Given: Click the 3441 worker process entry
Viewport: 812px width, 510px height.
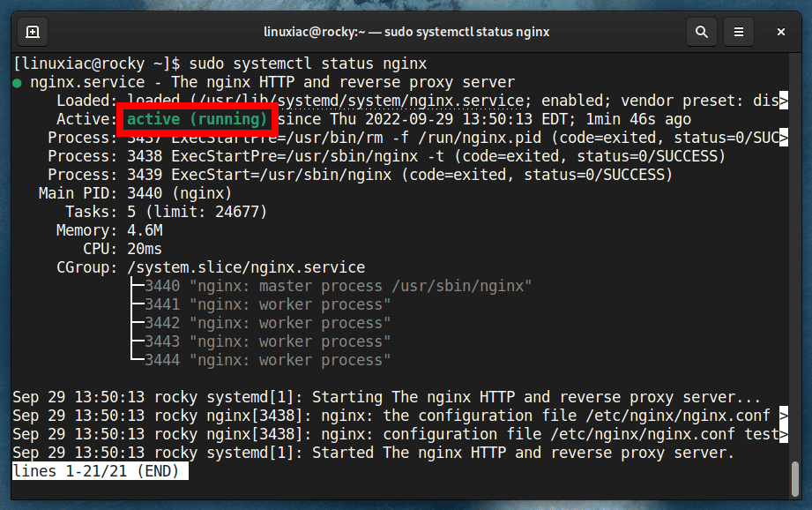Looking at the screenshot, I should (268, 304).
